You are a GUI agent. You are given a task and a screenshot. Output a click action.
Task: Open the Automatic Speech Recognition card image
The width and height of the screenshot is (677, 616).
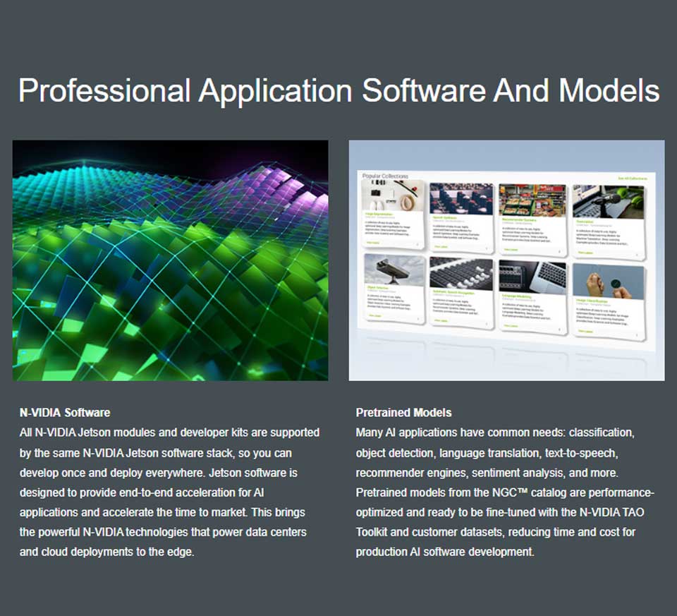pyautogui.click(x=461, y=273)
